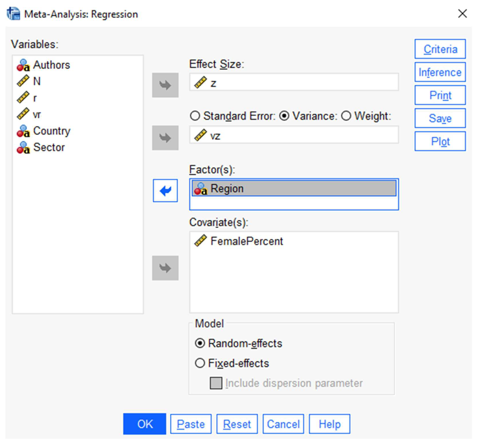Toggle the Include dispersion parameter checkbox
The height and width of the screenshot is (448, 480).
click(216, 383)
